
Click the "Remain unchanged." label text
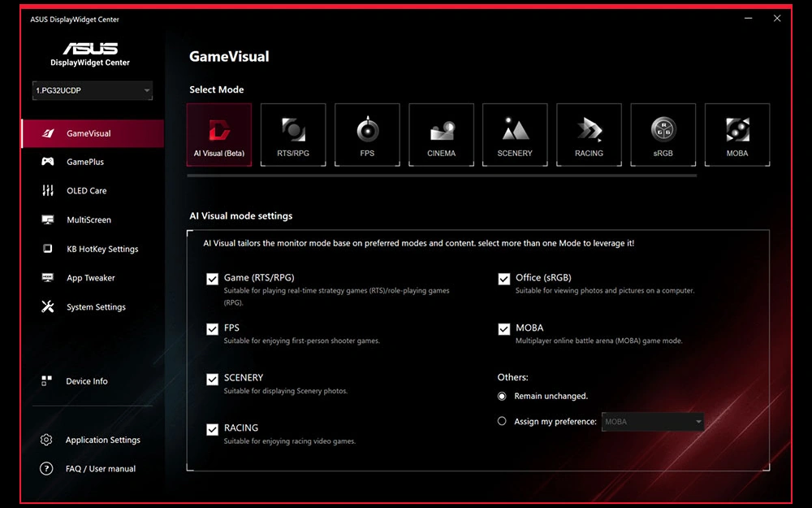pyautogui.click(x=551, y=396)
